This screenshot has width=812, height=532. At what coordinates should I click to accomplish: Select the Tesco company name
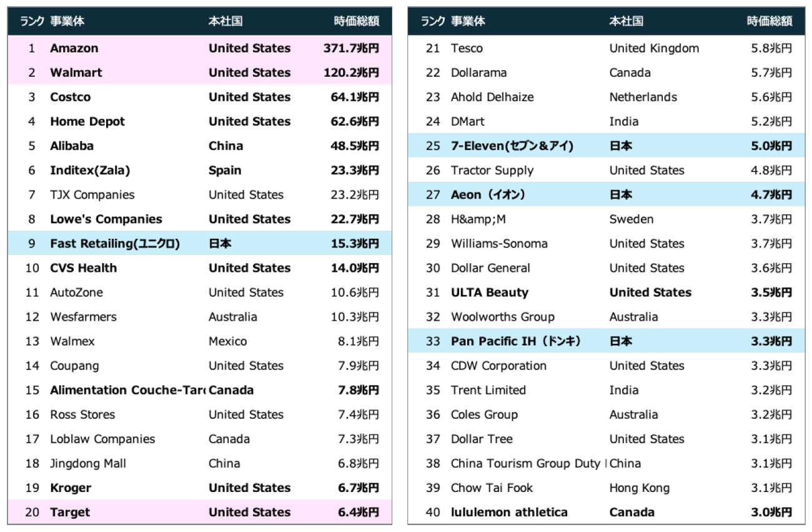pyautogui.click(x=467, y=48)
